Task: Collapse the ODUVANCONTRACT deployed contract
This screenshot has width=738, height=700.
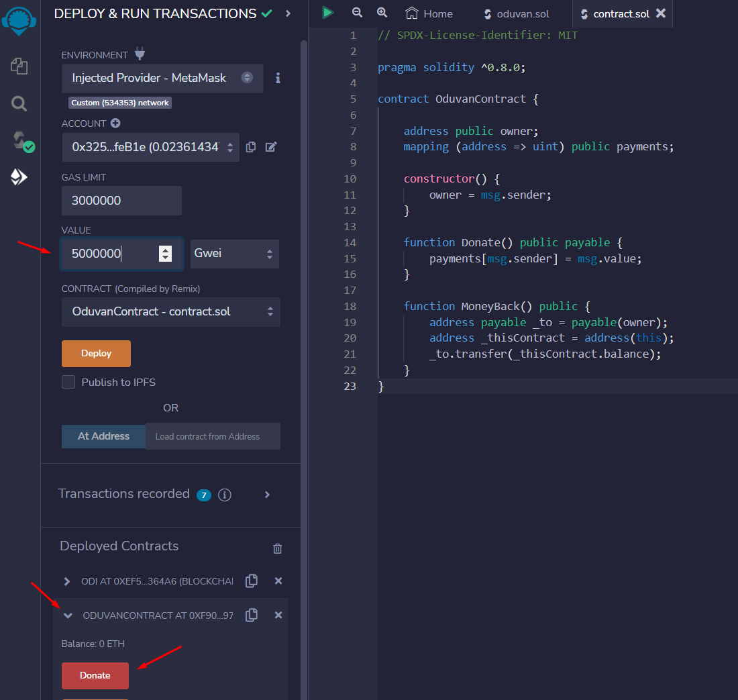Action: tap(68, 615)
